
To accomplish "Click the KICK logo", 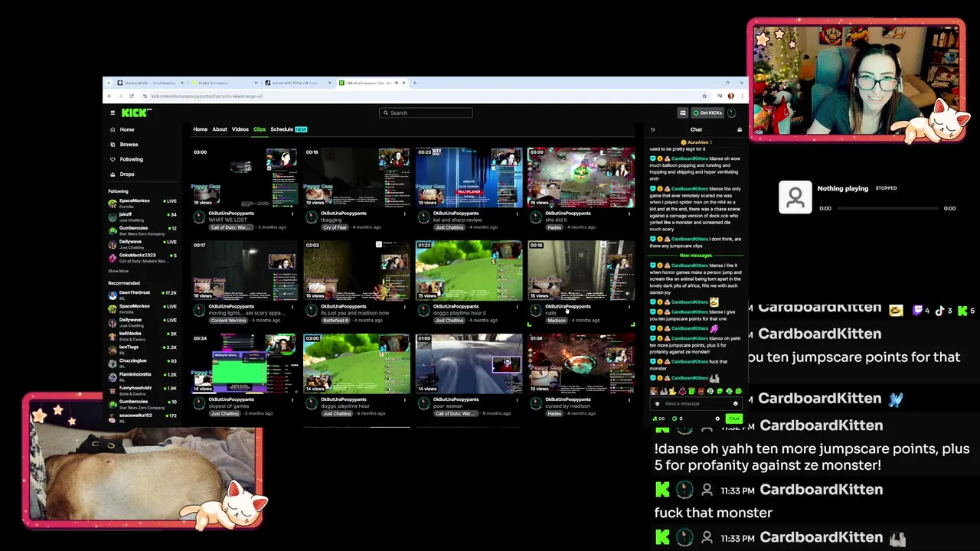I will tap(136, 112).
